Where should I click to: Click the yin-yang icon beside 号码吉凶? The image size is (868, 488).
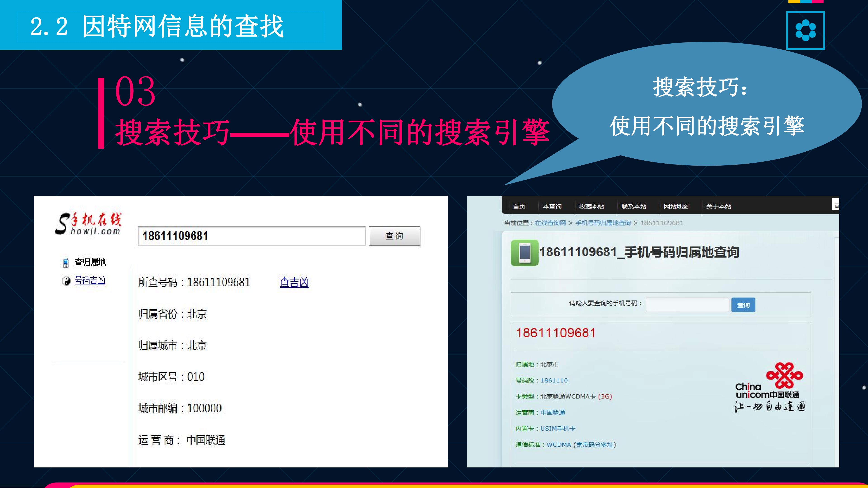pos(66,281)
